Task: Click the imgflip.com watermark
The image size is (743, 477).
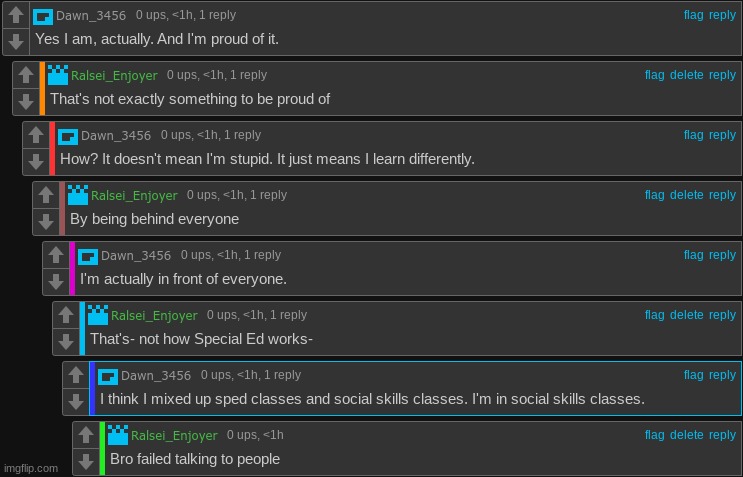Action: pyautogui.click(x=31, y=468)
